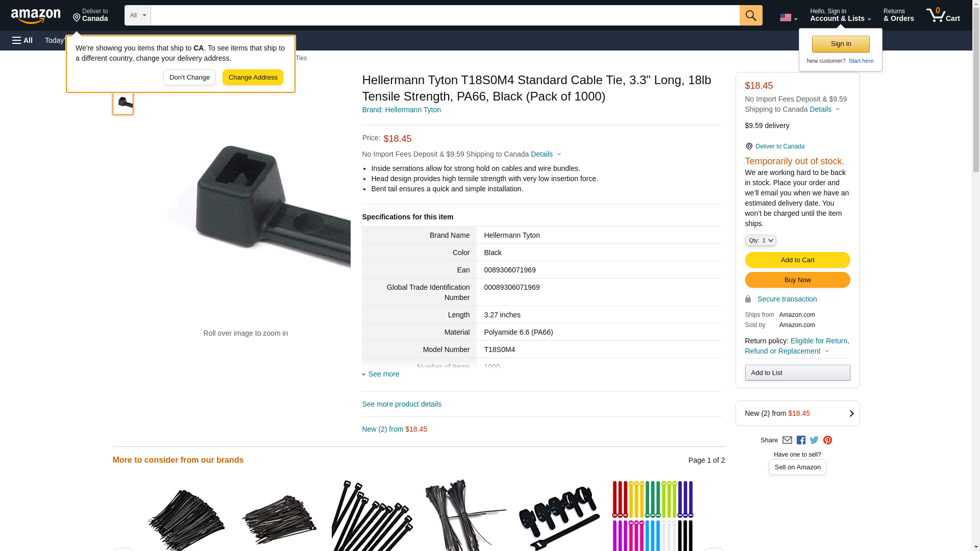Open Account & Lists menu
Image resolution: width=980 pixels, height=551 pixels.
click(x=840, y=15)
